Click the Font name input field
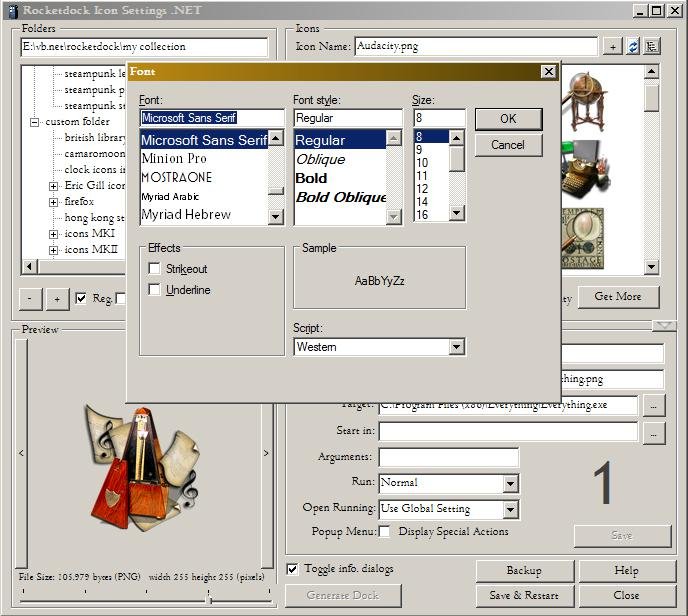The height and width of the screenshot is (616, 688). (212, 118)
